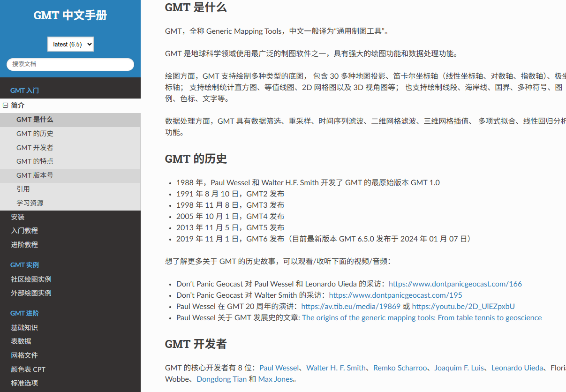Viewport: 566px width, 392px height.
Task: Click the GMT 是什么 page heading
Action: (x=196, y=7)
